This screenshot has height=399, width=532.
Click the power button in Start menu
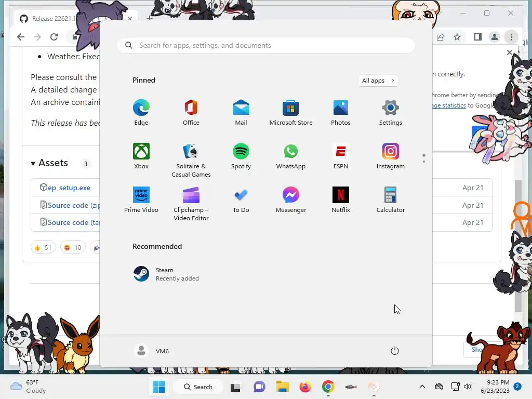[395, 351]
